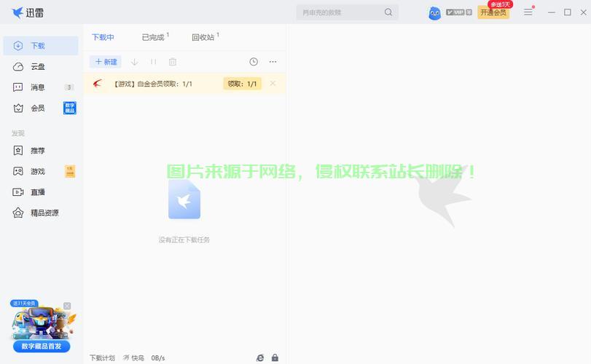Click the message count badge 3
This screenshot has width=591, height=364.
pyautogui.click(x=69, y=87)
